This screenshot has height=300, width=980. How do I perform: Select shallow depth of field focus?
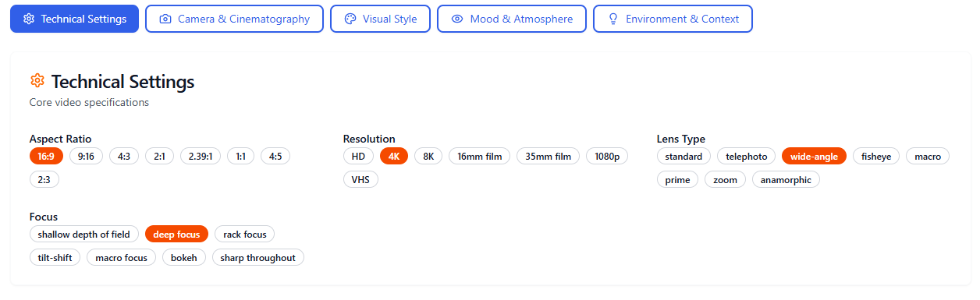[x=84, y=234]
